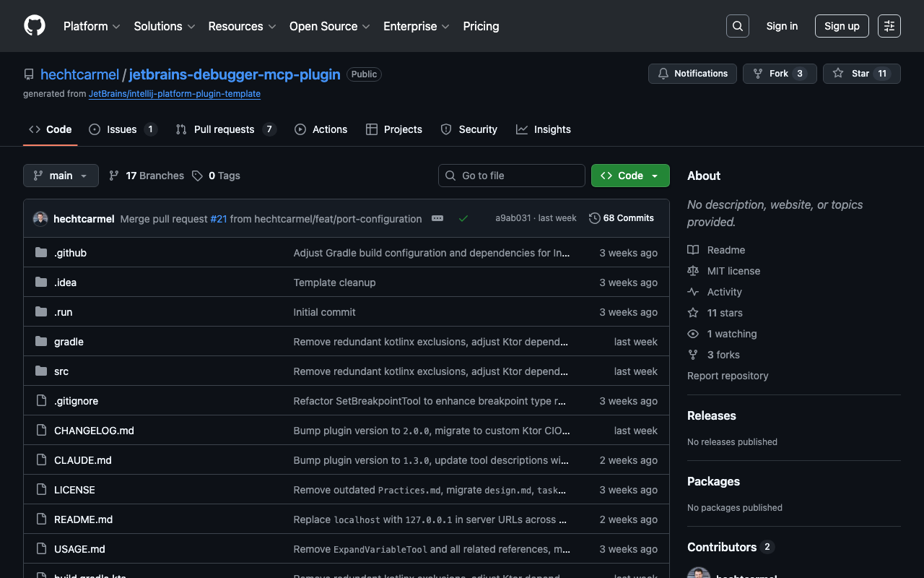
Task: Open the MIT license link
Action: click(x=733, y=271)
